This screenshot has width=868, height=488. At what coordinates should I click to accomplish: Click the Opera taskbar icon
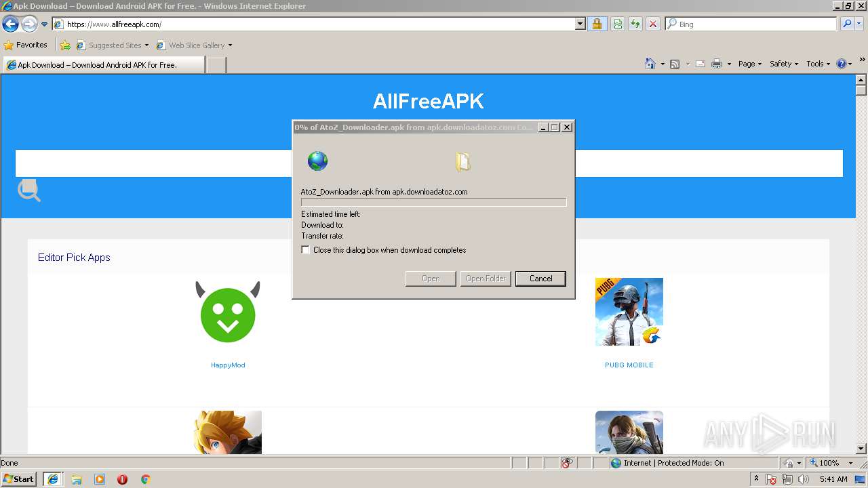tap(123, 479)
